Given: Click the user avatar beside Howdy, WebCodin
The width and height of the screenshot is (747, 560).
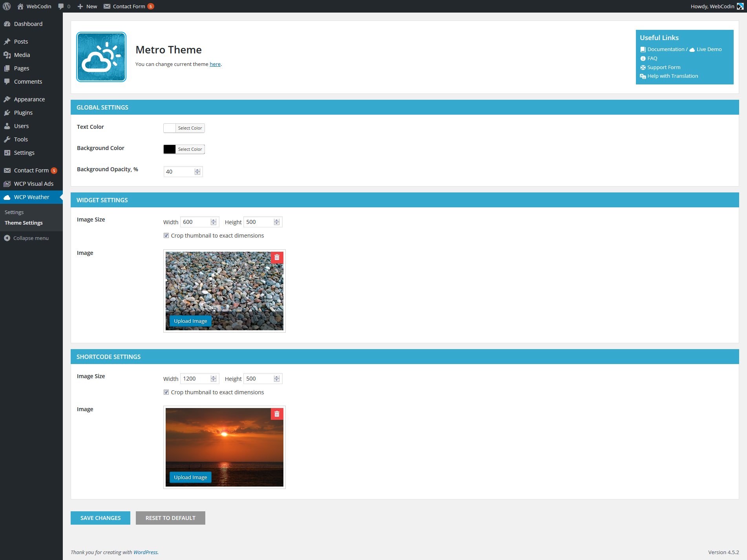Looking at the screenshot, I should (740, 6).
